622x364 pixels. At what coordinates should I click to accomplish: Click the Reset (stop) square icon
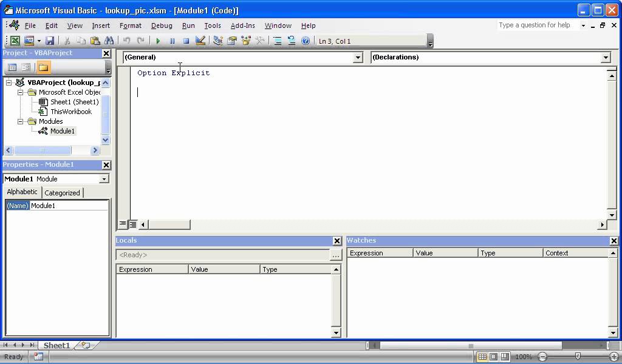[x=186, y=41]
